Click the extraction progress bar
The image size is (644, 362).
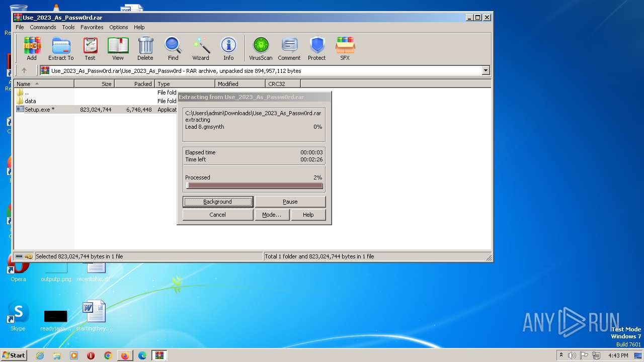(x=254, y=186)
